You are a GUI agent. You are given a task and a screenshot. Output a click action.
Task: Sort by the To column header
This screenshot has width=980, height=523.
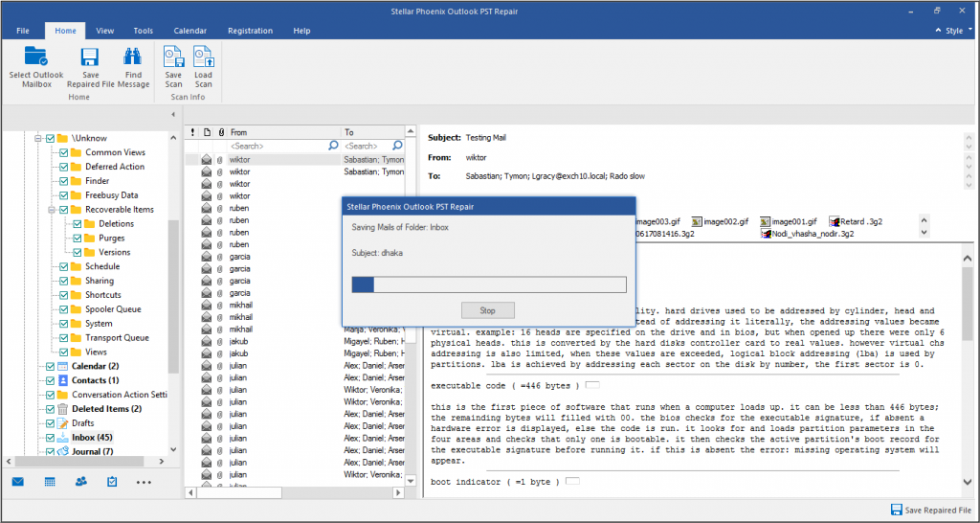[x=373, y=132]
